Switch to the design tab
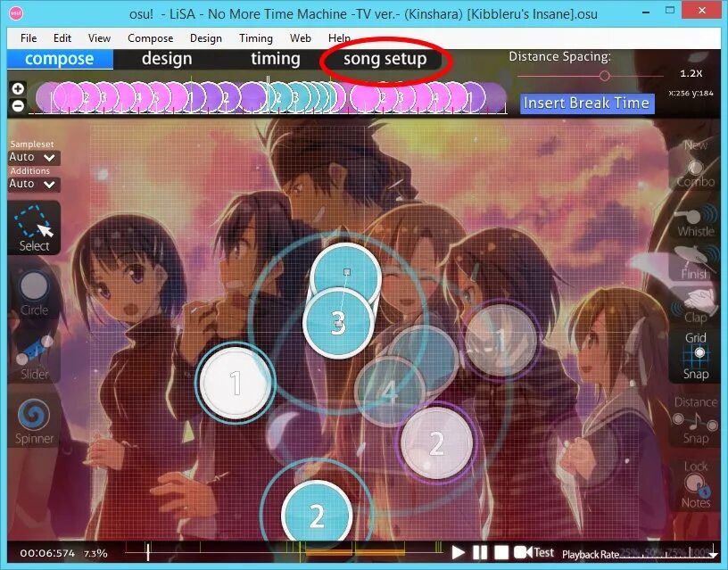728x570 pixels. tap(167, 59)
